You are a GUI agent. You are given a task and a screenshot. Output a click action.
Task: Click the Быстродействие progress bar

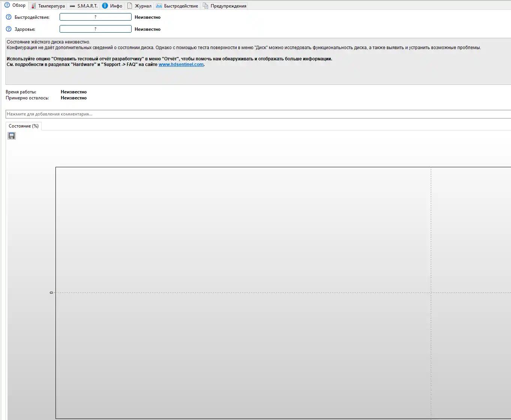pos(96,17)
